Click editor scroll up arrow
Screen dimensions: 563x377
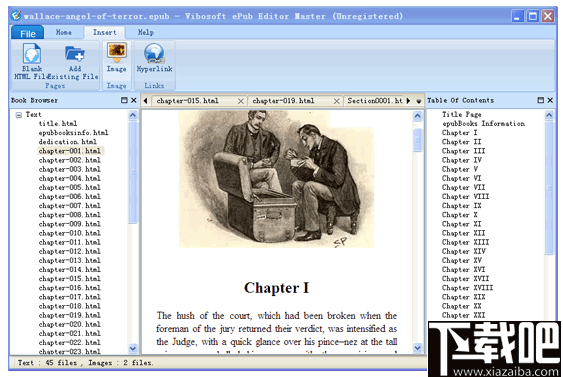[x=417, y=116]
